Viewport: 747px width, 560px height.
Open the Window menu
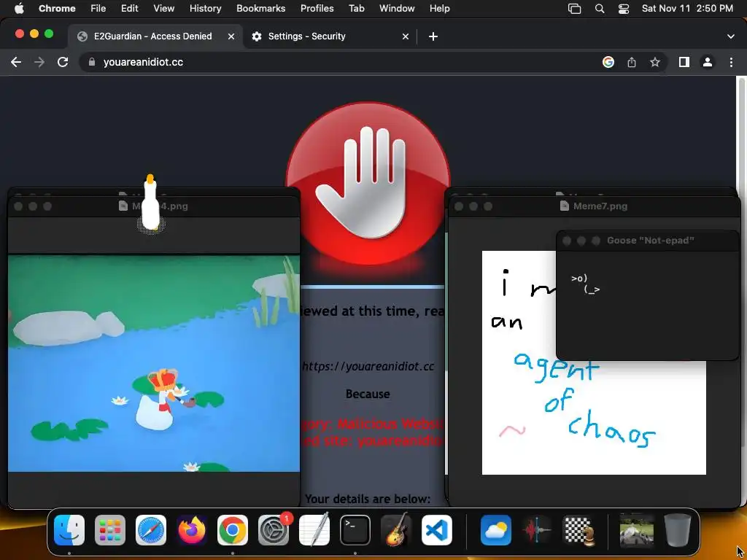(x=397, y=8)
